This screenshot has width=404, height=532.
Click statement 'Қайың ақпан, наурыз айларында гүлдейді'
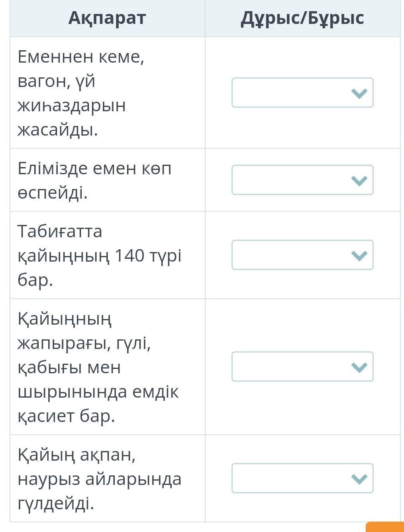point(99,479)
